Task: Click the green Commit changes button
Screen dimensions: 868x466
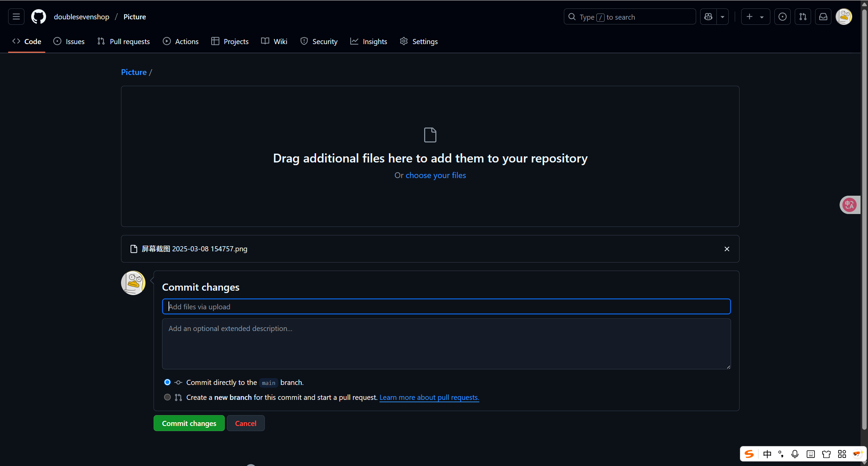Action: (x=189, y=423)
